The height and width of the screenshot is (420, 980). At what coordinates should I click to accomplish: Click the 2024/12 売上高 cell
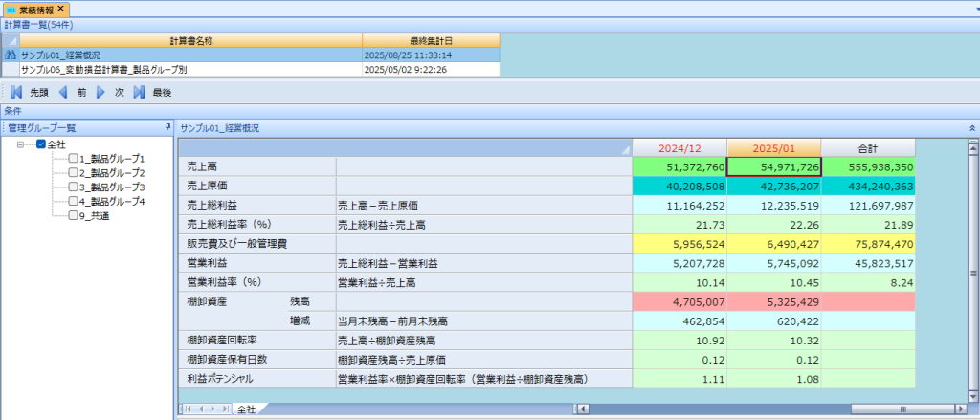(679, 166)
